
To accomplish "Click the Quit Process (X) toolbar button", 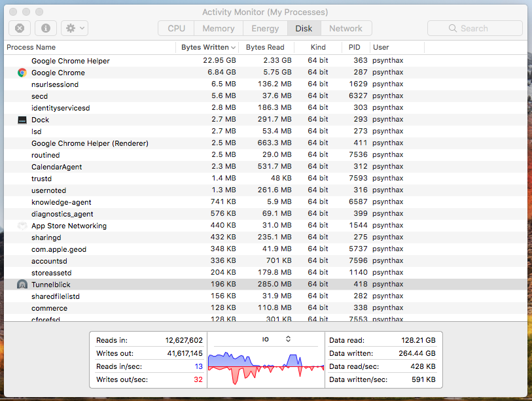I will [x=20, y=28].
